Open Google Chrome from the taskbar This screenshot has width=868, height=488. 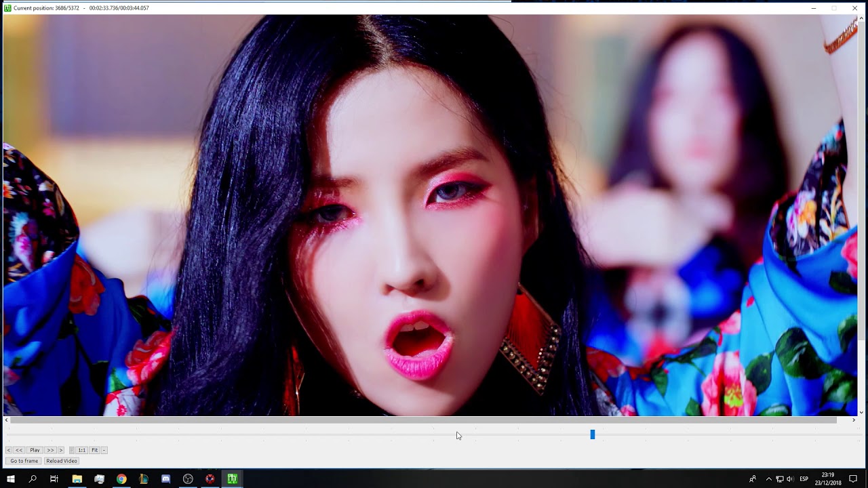(121, 479)
